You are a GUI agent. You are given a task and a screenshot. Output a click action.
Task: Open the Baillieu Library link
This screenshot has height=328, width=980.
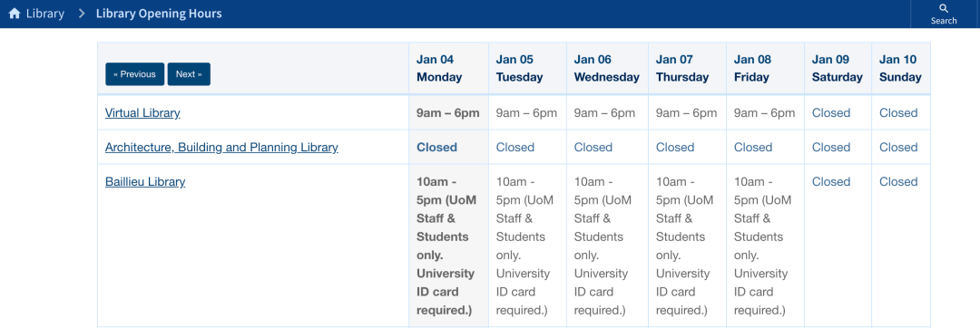[145, 182]
